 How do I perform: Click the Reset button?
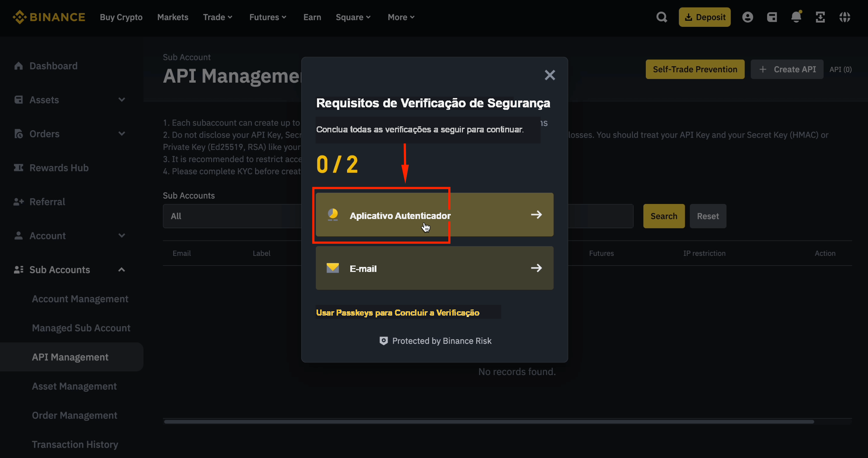coord(708,216)
